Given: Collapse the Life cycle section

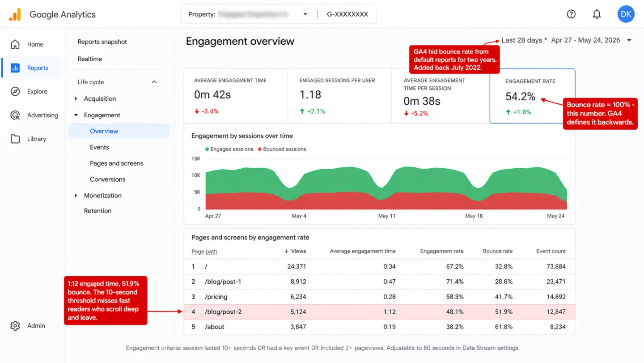Looking at the screenshot, I should coord(154,82).
